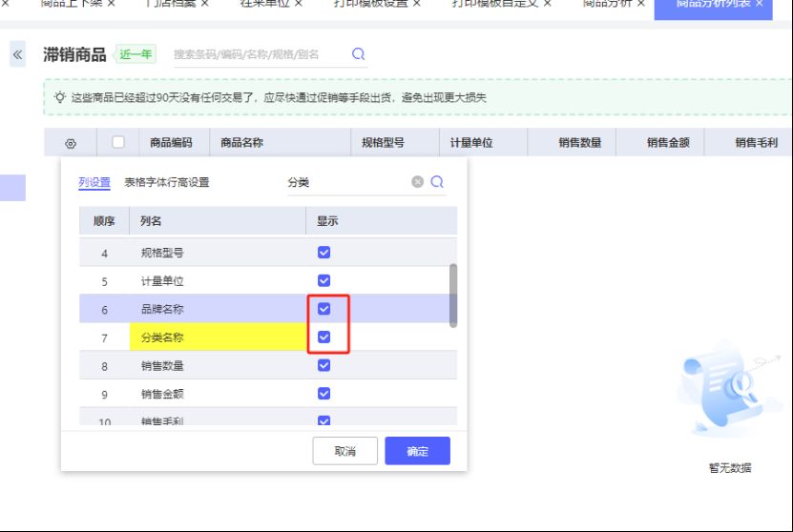Click the column settings gear icon
Screen dimensions: 793x532
[x=70, y=143]
